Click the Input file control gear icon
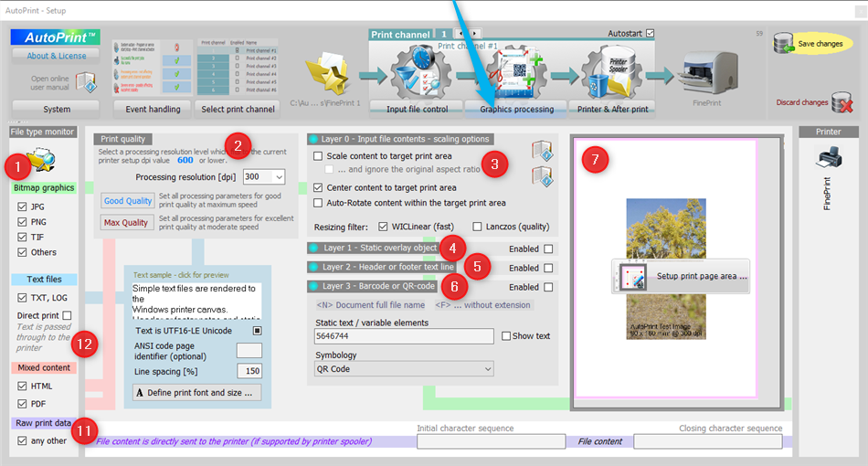Screen dimensions: 868x466 pyautogui.click(x=417, y=73)
